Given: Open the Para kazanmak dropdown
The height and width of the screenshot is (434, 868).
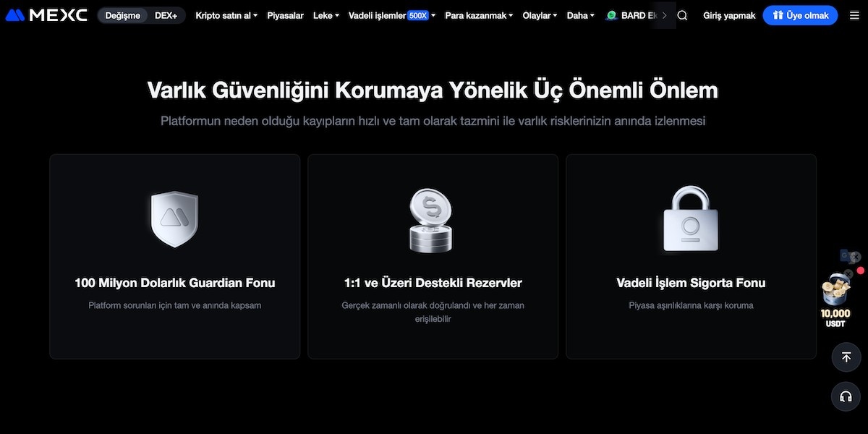Looking at the screenshot, I should pyautogui.click(x=477, y=14).
